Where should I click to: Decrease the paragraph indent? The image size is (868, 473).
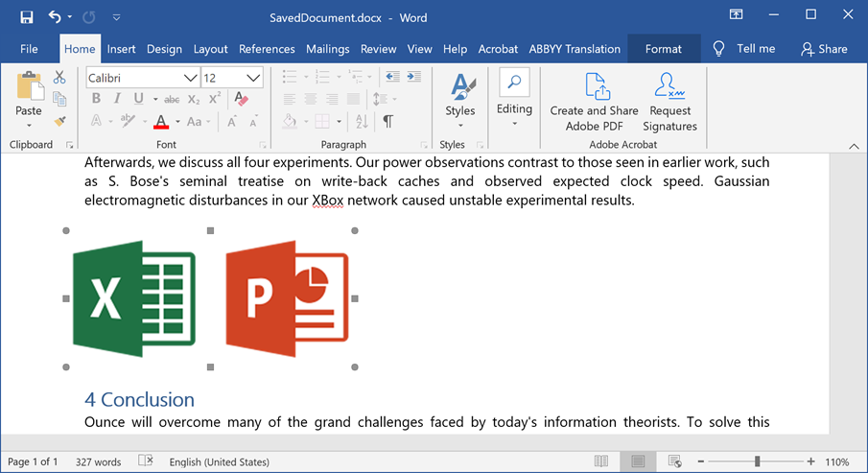(x=392, y=77)
